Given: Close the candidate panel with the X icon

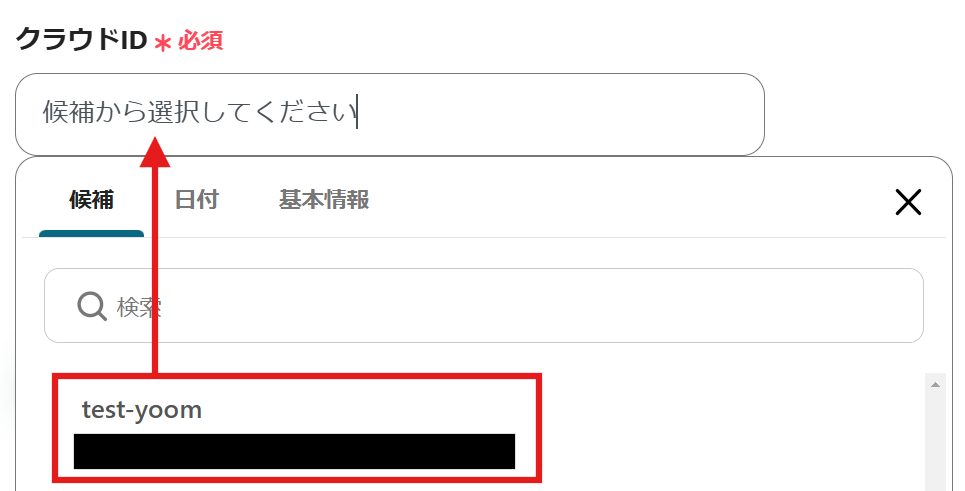Looking at the screenshot, I should (x=908, y=202).
